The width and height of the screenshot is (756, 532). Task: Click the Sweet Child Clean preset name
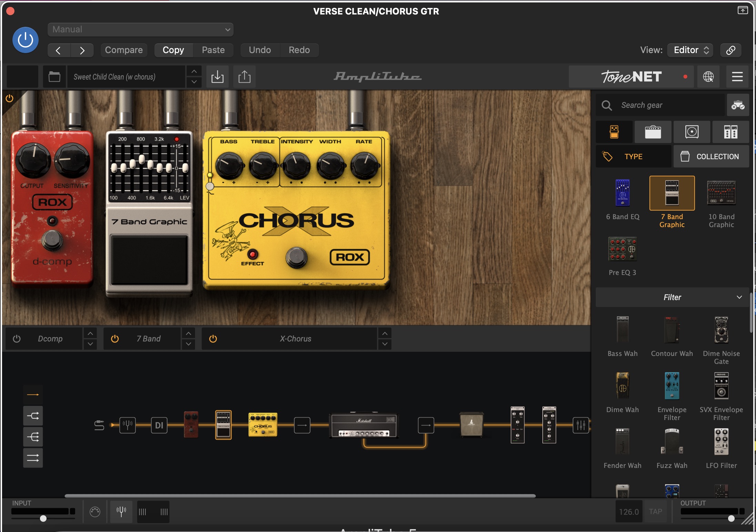pos(126,76)
